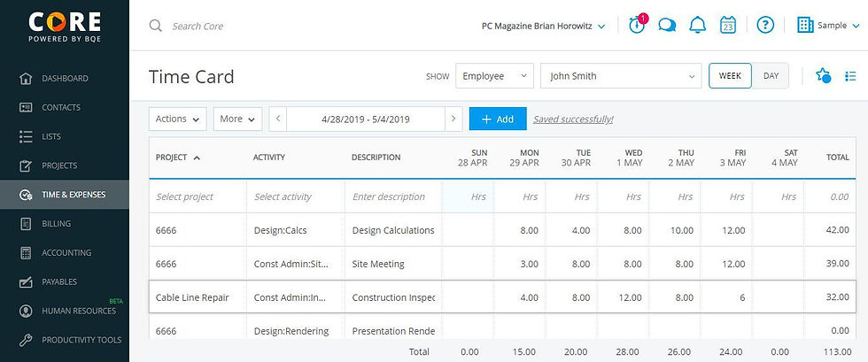Expand the Actions dropdown
Image resolution: width=868 pixels, height=362 pixels.
click(x=177, y=119)
